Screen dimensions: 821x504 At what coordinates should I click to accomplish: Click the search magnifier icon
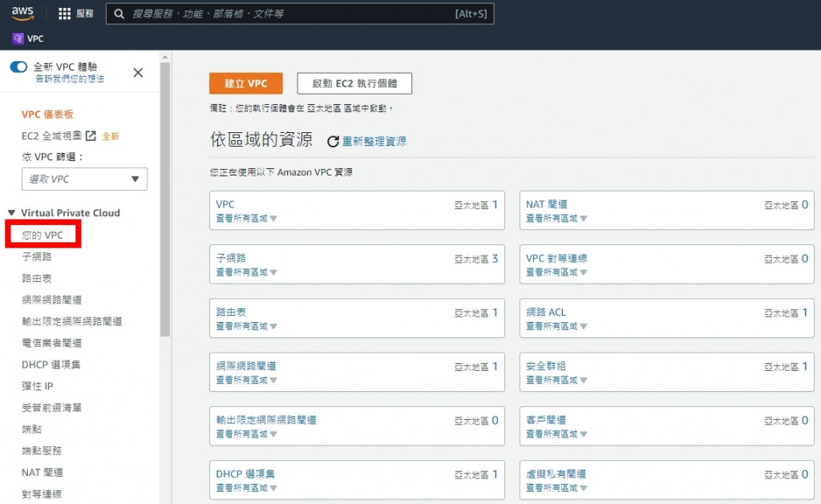(119, 14)
